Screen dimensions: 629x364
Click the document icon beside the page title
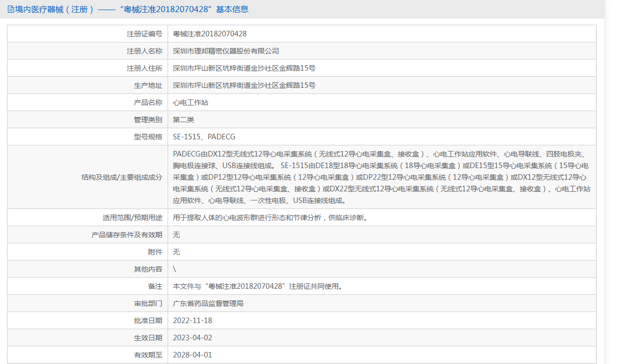click(x=10, y=9)
